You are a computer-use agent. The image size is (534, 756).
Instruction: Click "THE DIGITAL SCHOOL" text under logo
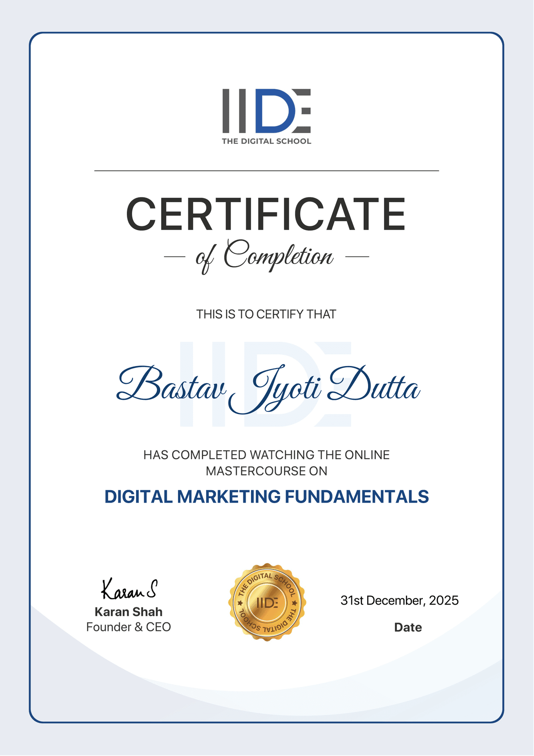click(x=267, y=141)
